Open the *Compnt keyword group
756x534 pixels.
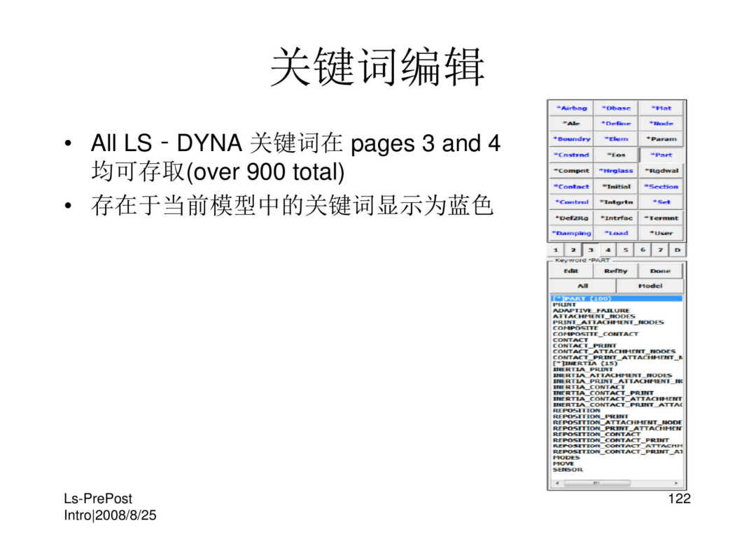click(571, 171)
